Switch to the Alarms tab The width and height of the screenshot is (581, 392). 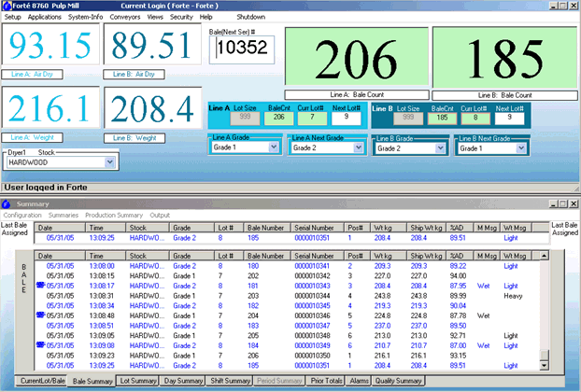[359, 381]
